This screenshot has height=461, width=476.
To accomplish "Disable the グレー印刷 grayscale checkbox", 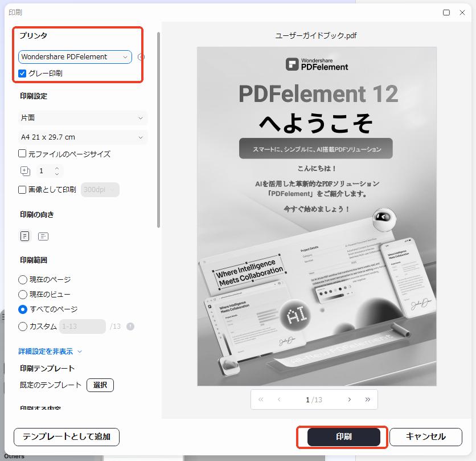I will (x=22, y=73).
